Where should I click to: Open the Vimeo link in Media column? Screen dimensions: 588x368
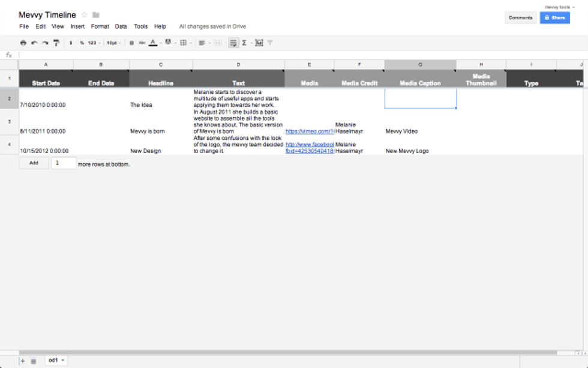pyautogui.click(x=309, y=131)
